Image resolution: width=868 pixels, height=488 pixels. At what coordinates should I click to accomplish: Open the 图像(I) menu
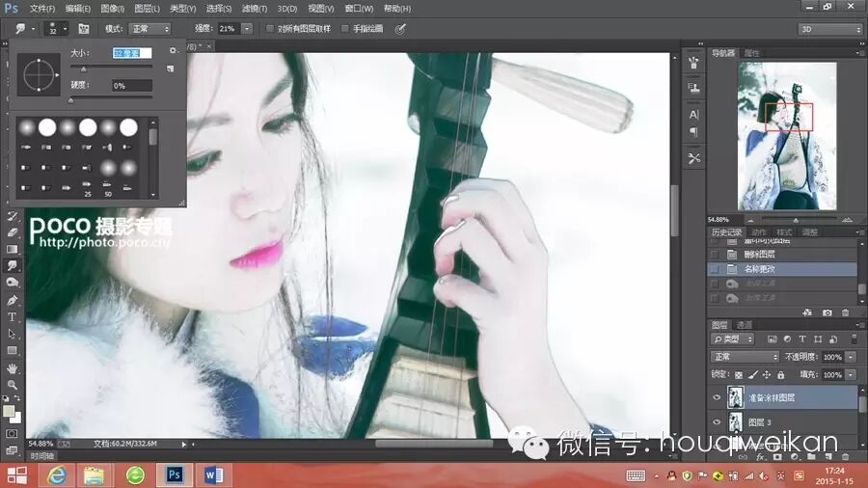(x=113, y=9)
